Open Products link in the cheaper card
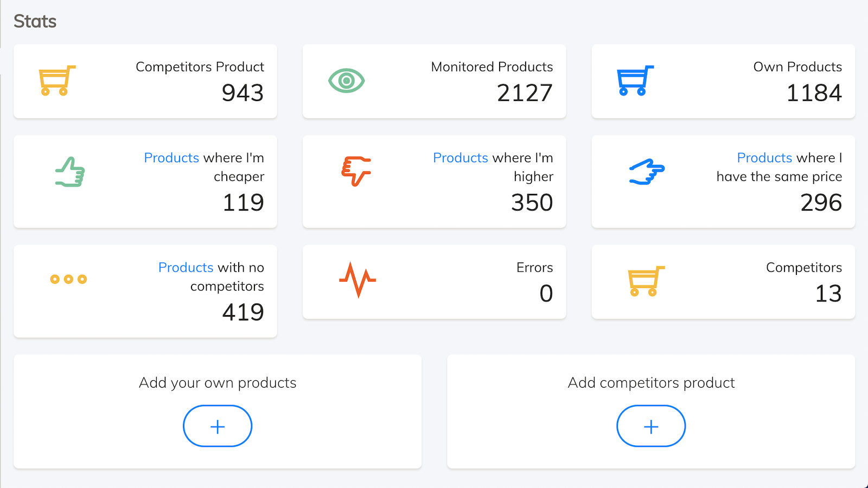 tap(171, 158)
